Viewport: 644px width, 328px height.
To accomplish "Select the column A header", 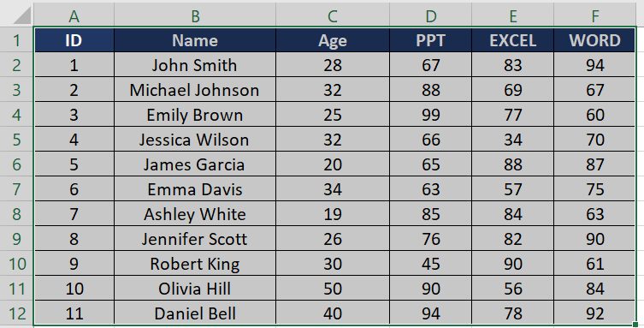I will pyautogui.click(x=74, y=16).
